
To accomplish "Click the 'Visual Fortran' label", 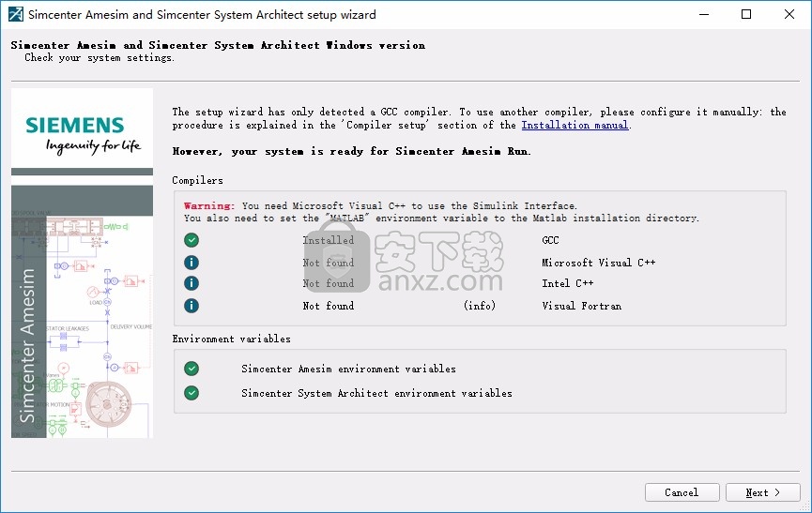I will pyautogui.click(x=582, y=306).
